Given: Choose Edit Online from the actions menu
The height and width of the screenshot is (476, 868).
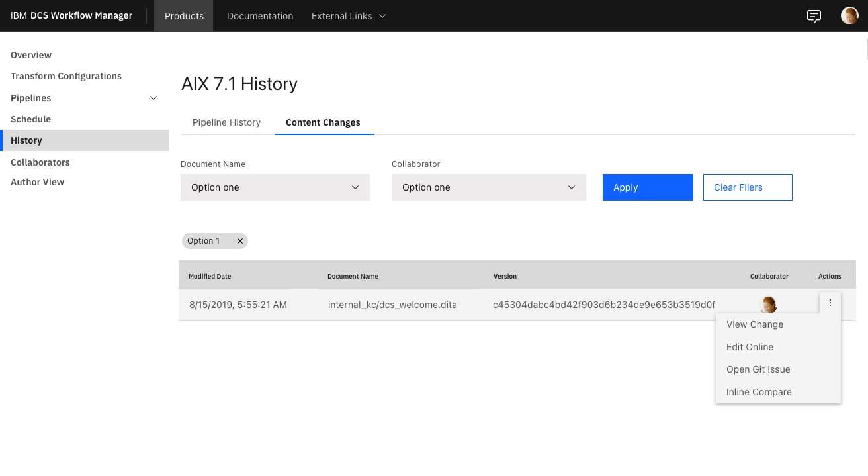Looking at the screenshot, I should (778, 347).
